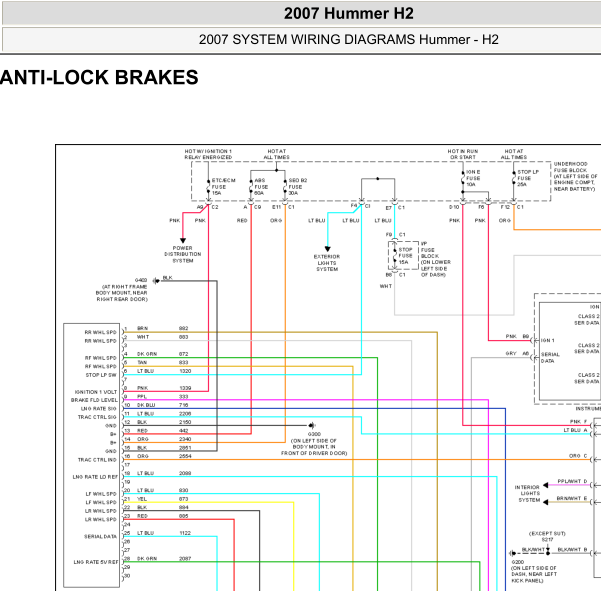
Task: Click circuit number "883" on WHT wire
Action: point(184,337)
